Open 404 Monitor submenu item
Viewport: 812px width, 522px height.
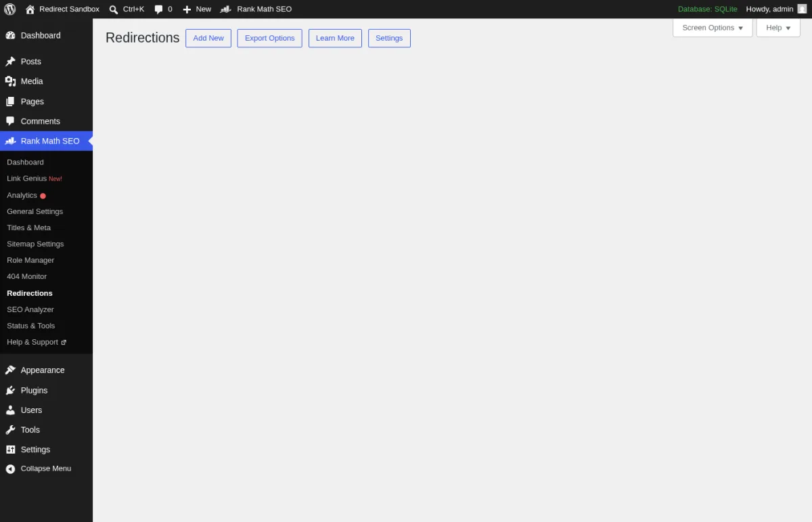(26, 276)
